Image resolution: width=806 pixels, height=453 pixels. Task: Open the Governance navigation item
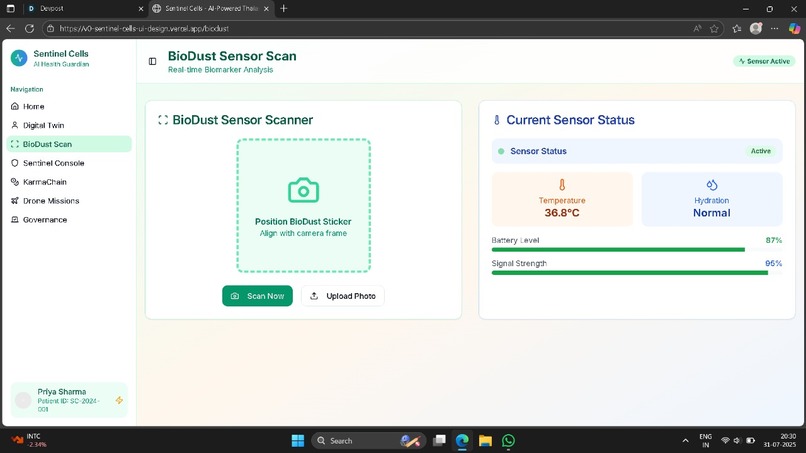click(x=69, y=220)
